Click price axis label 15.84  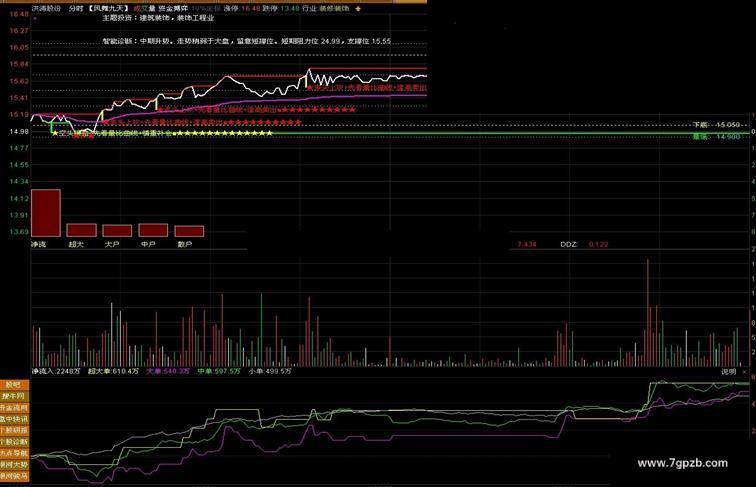pos(19,64)
